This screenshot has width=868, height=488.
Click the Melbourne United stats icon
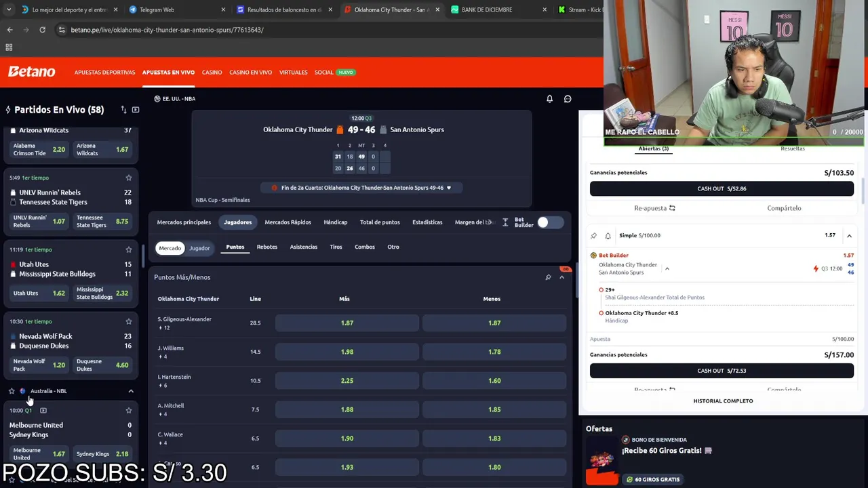pos(43,410)
